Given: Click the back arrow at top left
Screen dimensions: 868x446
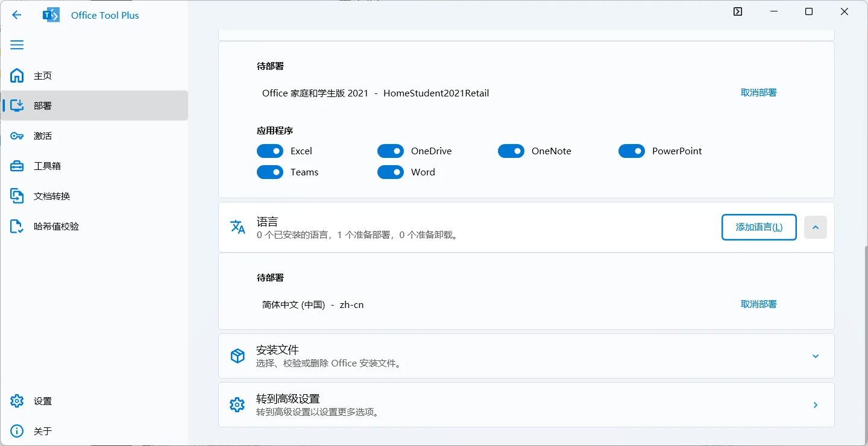Looking at the screenshot, I should tap(16, 15).
